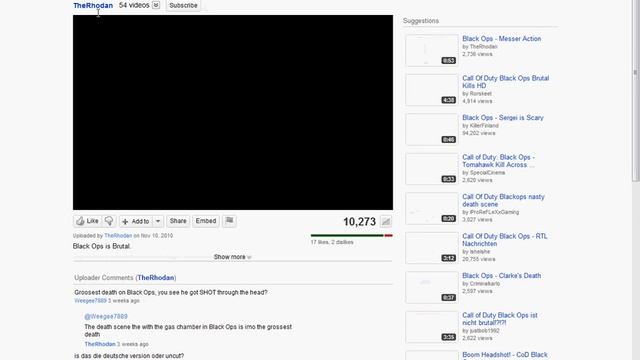Click the 54 videos text
The image size is (640, 360).
tap(134, 5)
